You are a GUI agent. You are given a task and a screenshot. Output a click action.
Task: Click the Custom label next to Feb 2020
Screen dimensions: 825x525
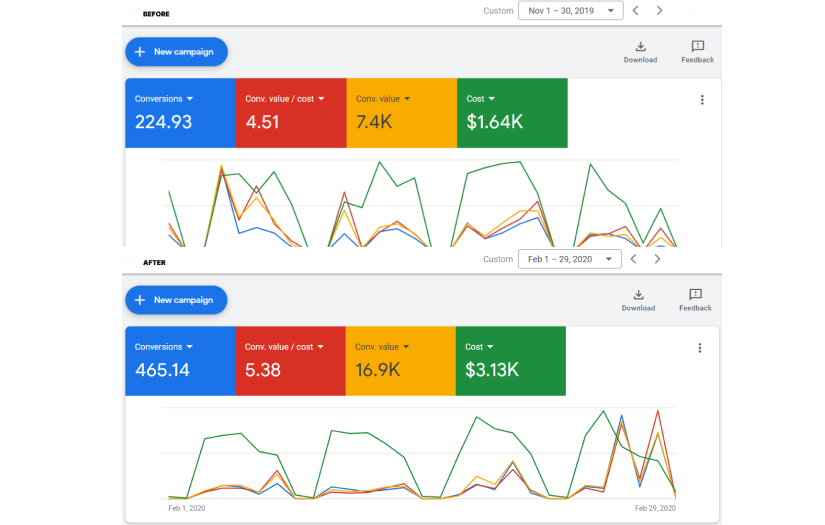(498, 259)
